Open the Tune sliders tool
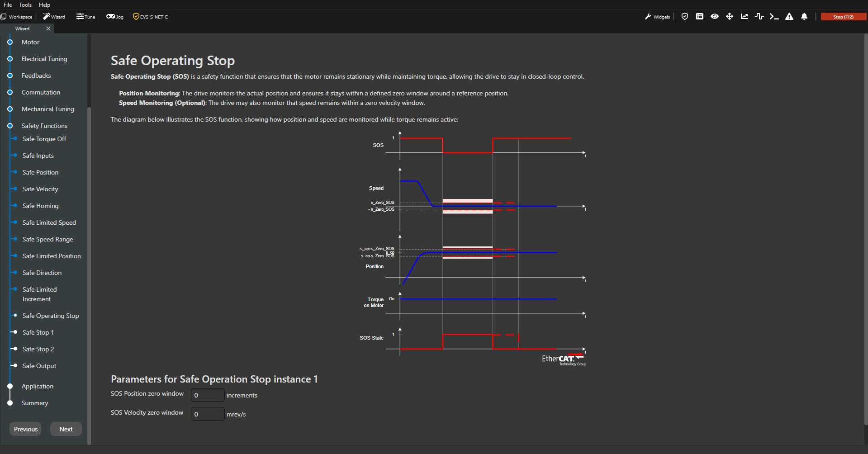This screenshot has height=454, width=868. tap(85, 17)
